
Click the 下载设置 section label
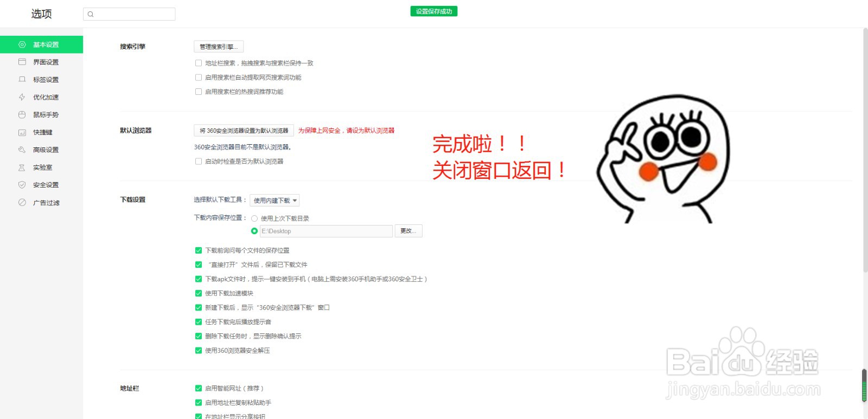pyautogui.click(x=133, y=200)
